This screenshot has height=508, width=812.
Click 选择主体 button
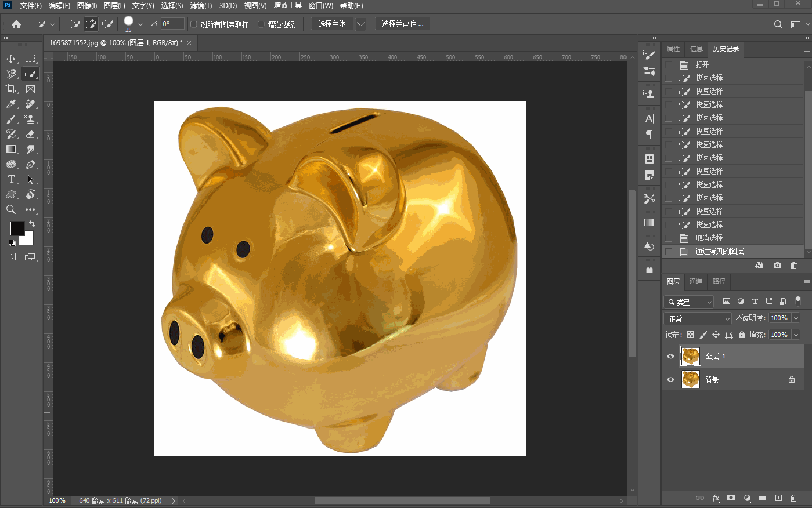pyautogui.click(x=332, y=24)
